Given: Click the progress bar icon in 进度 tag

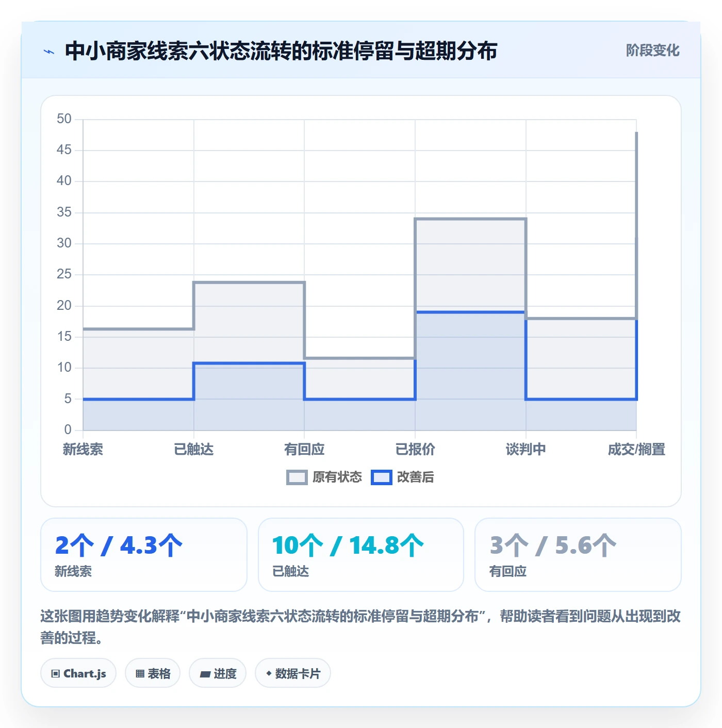Looking at the screenshot, I should click(205, 674).
